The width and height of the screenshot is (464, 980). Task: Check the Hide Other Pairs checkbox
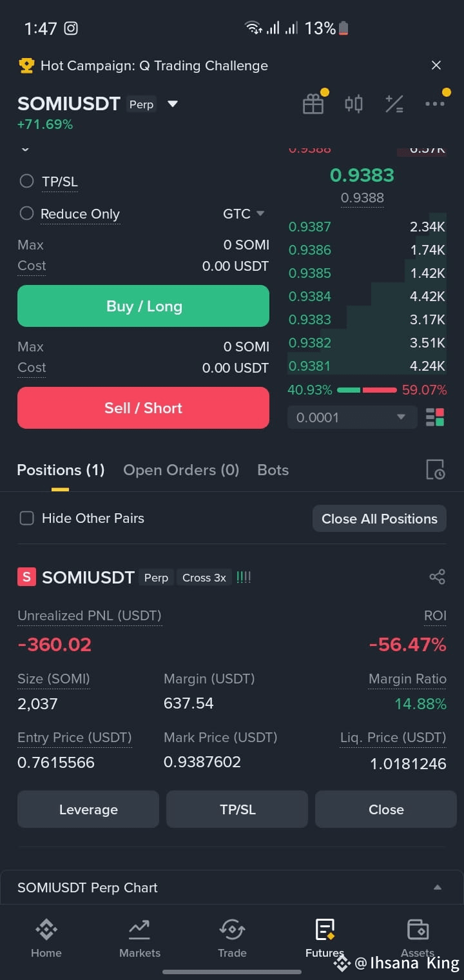point(26,518)
